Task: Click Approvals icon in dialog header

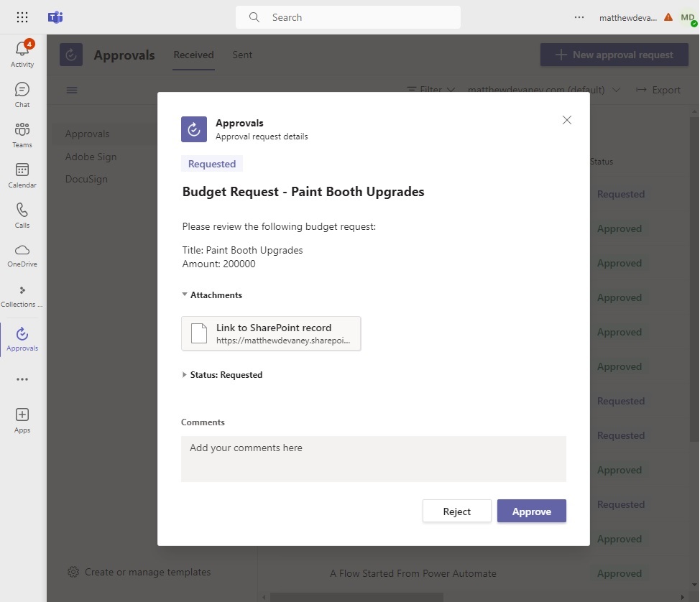Action: click(x=194, y=129)
